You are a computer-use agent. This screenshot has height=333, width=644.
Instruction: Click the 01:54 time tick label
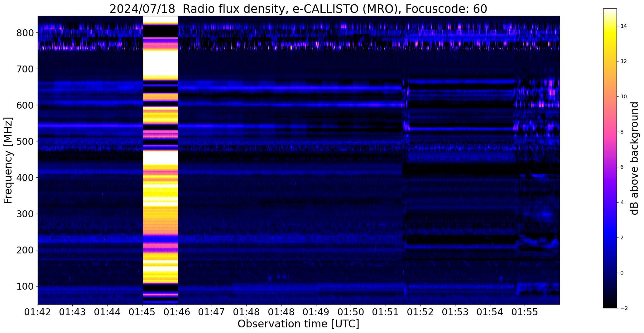pyautogui.click(x=490, y=312)
